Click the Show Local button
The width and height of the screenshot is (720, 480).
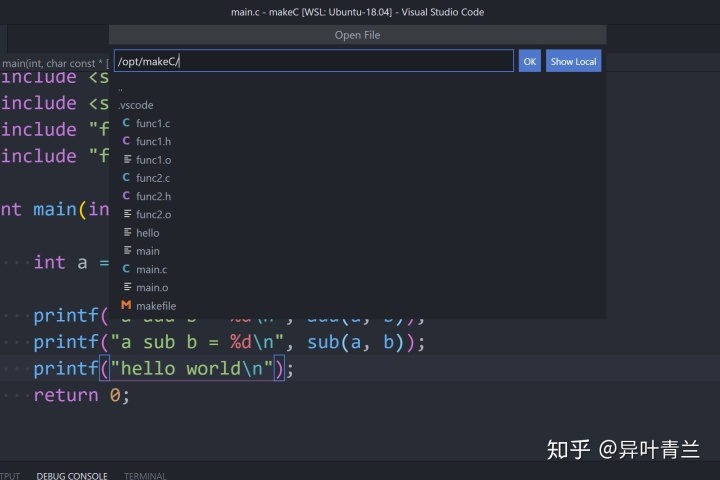pyautogui.click(x=573, y=61)
